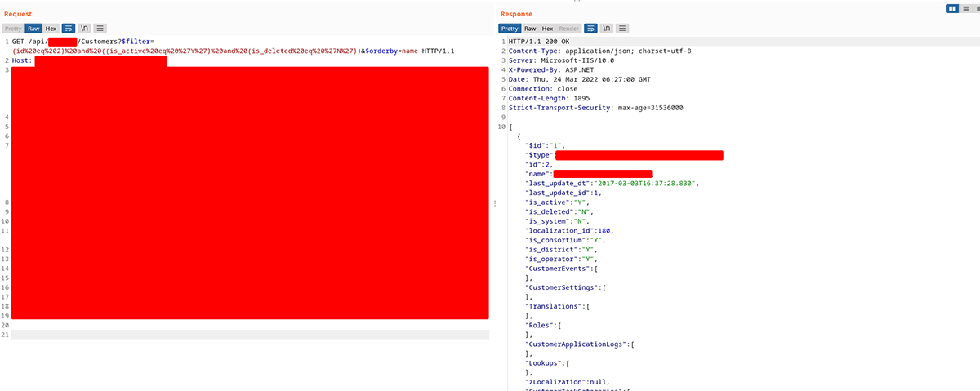Select side-by-side pane layout icon
The image size is (980, 391).
(951, 8)
